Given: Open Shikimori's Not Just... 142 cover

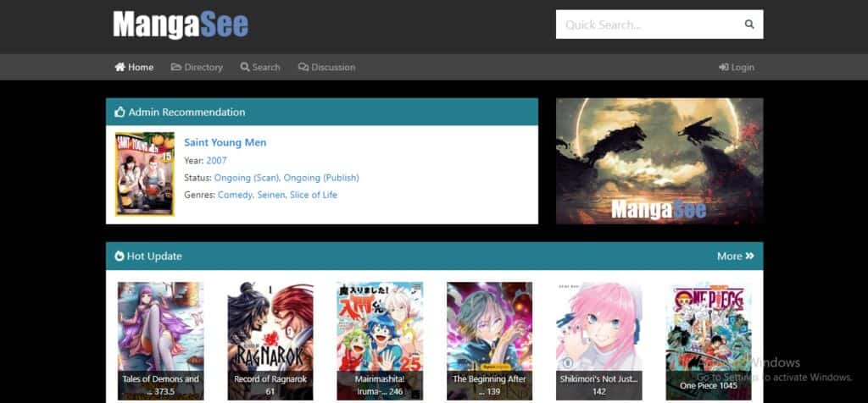Looking at the screenshot, I should tap(599, 341).
